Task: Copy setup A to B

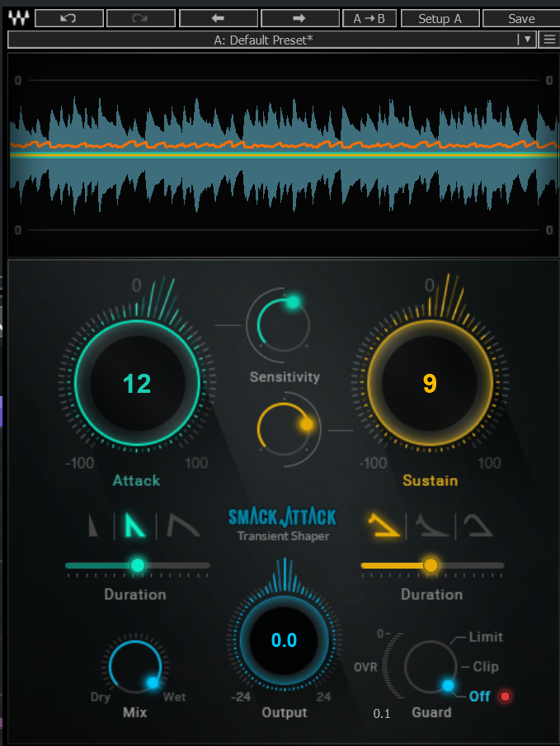Action: click(x=369, y=18)
